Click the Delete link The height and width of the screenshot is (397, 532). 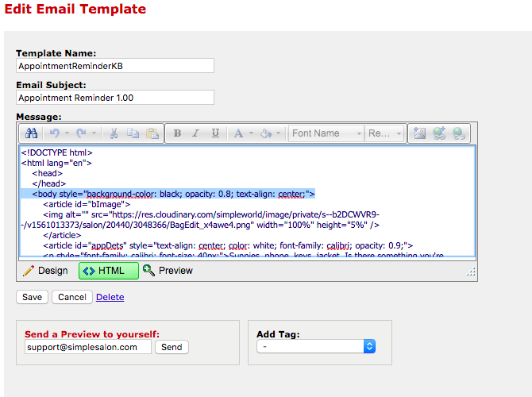pyautogui.click(x=110, y=297)
